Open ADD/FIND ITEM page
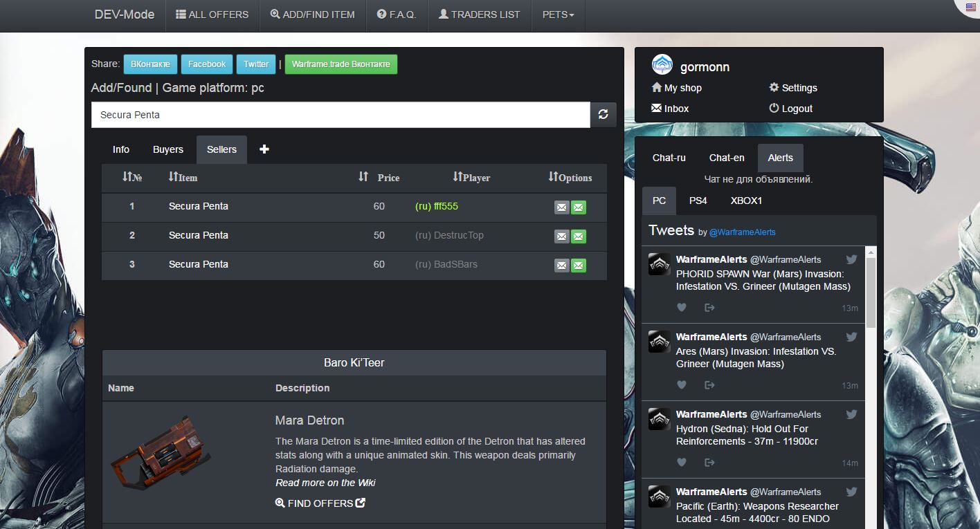Screen dimensions: 980x529 point(312,15)
